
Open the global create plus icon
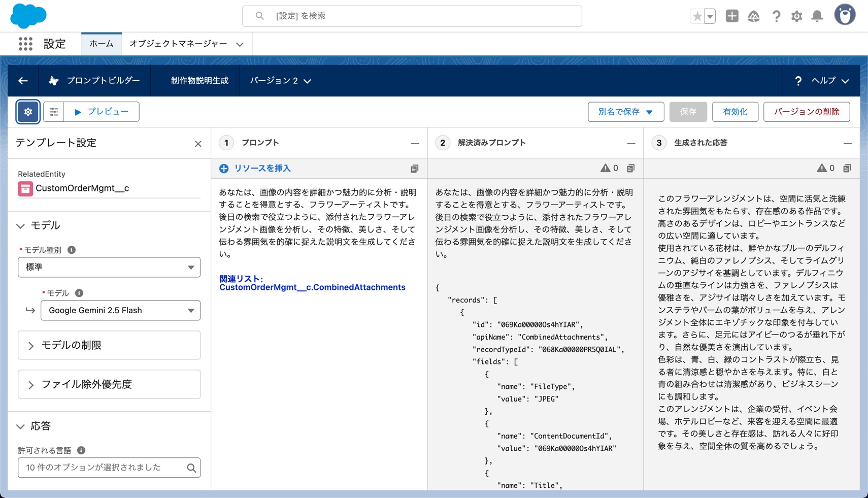point(731,16)
